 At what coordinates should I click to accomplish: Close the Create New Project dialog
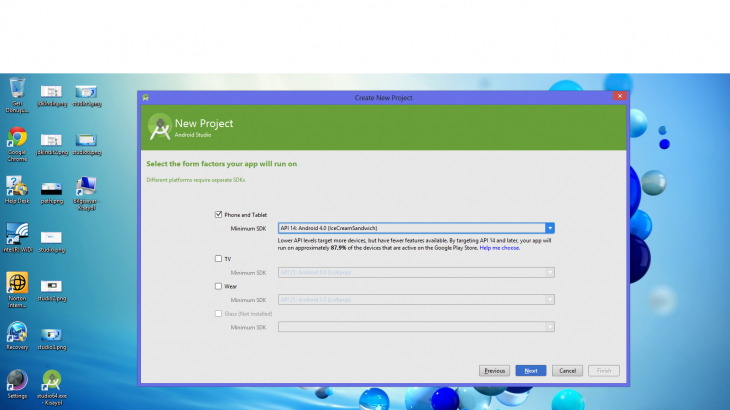point(620,97)
